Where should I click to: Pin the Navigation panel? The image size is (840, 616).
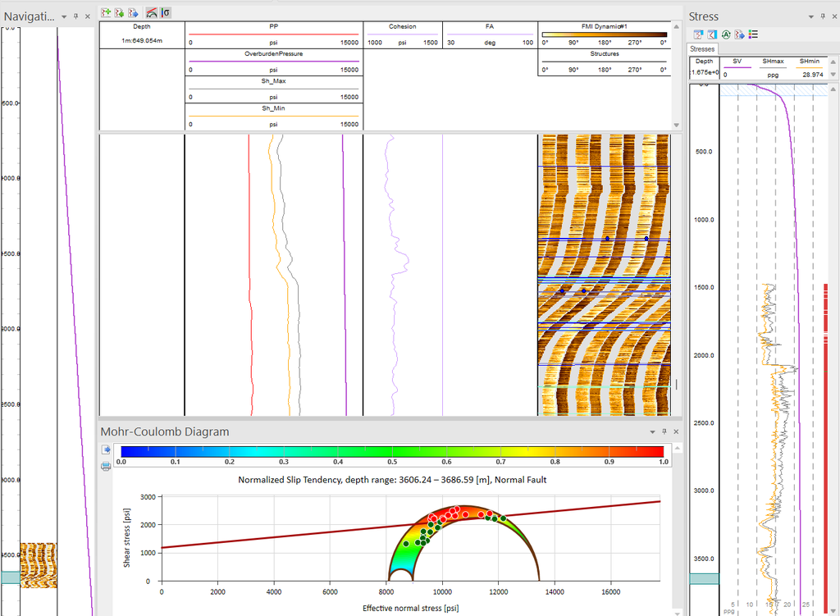[75, 16]
